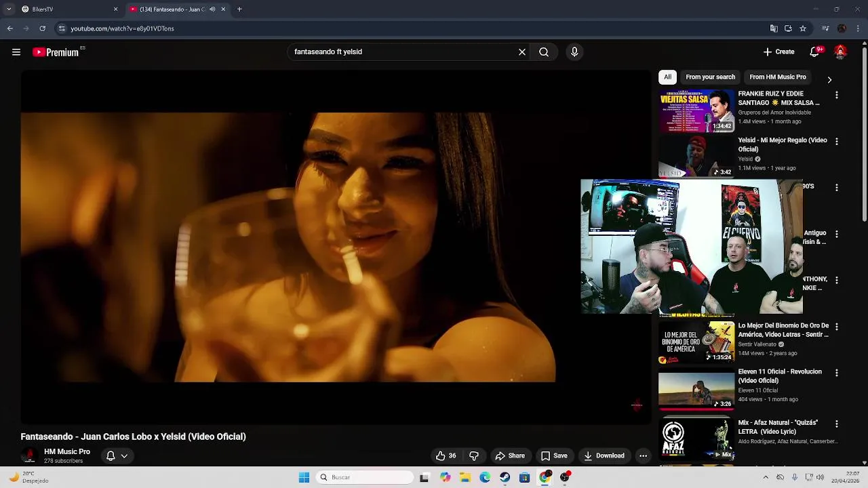Open more actions for the video

[x=643, y=455]
